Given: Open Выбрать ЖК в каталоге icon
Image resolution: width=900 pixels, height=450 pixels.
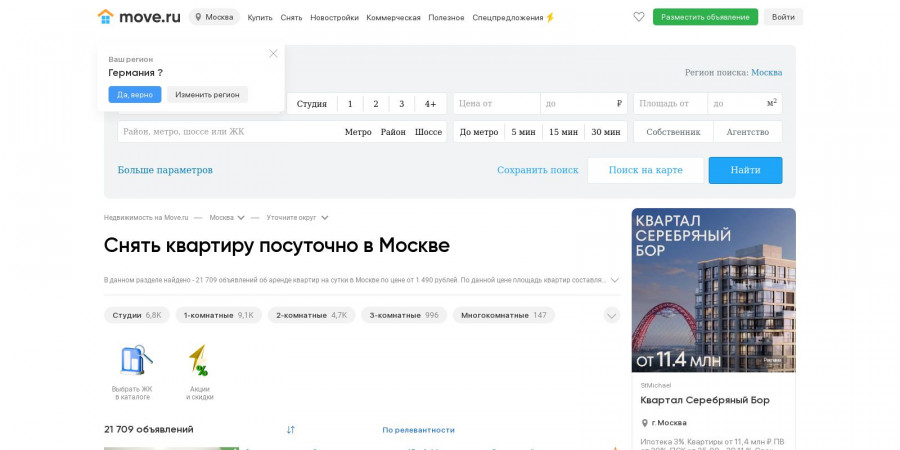Looking at the screenshot, I should pyautogui.click(x=135, y=360).
